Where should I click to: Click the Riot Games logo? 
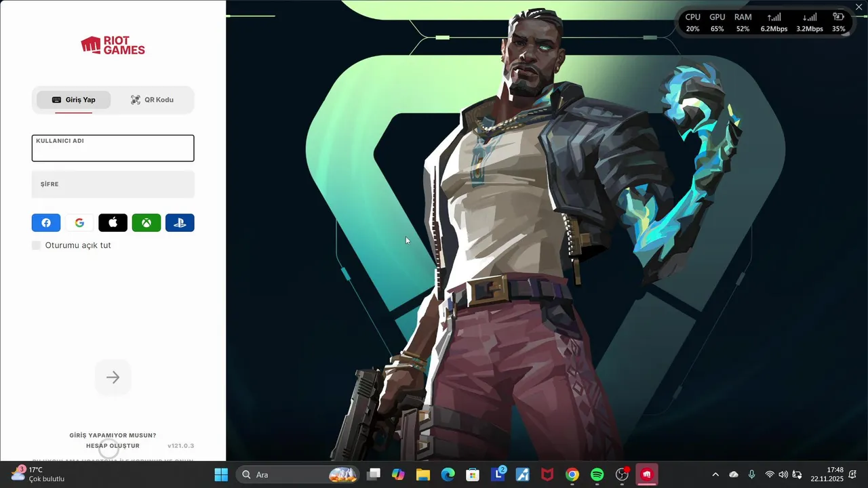(x=113, y=45)
